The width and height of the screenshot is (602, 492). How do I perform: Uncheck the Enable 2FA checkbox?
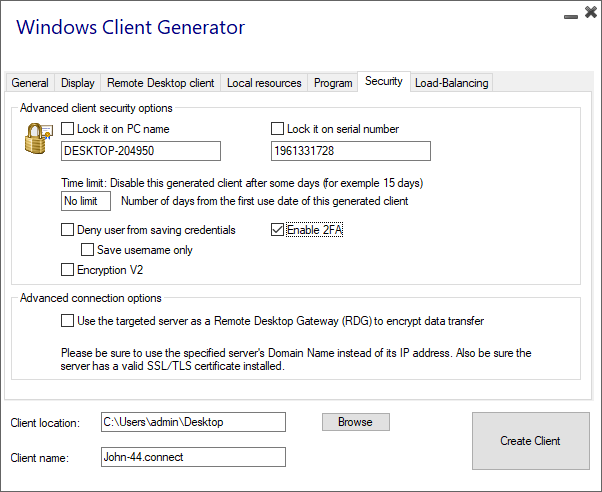278,230
